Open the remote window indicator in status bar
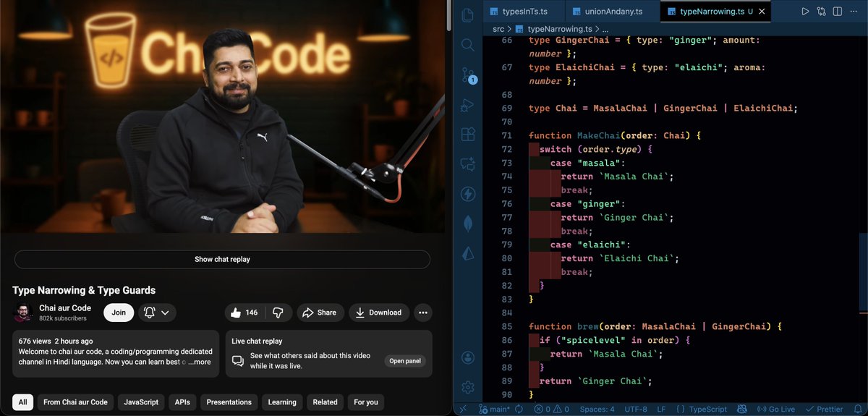Viewport: 868px width, 416px height. (x=463, y=409)
